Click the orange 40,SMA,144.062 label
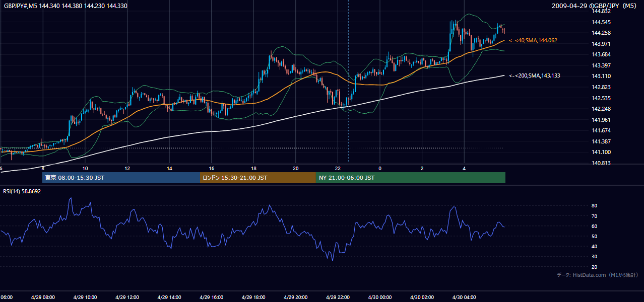Screen dimensions: 644x302 point(533,40)
